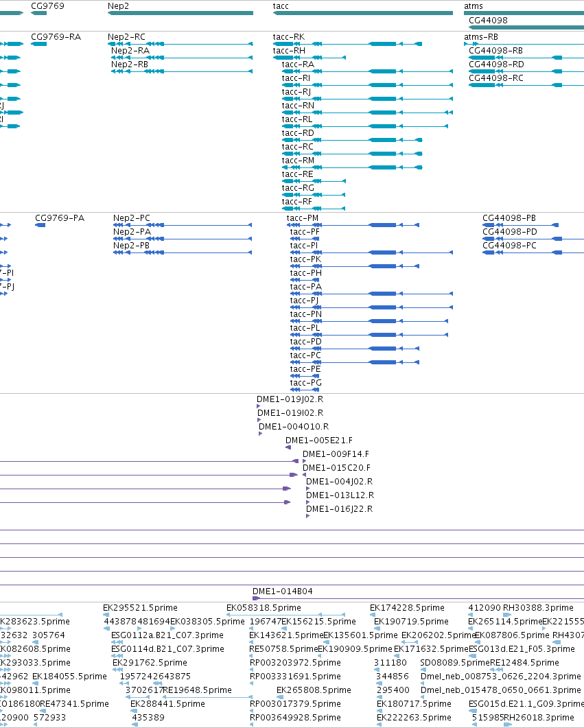Click the DME1-009F14.F feature label
This screenshot has width=584, height=728.
pos(336,454)
